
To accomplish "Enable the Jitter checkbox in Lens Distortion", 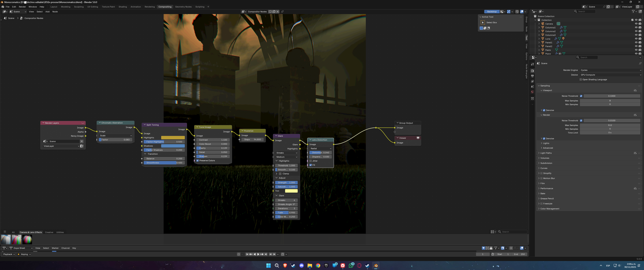I will 311,161.
